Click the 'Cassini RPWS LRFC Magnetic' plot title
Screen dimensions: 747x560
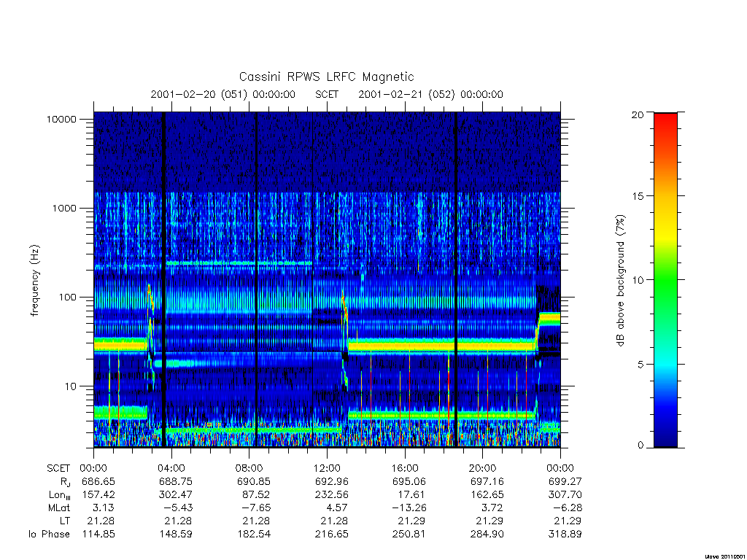[326, 77]
